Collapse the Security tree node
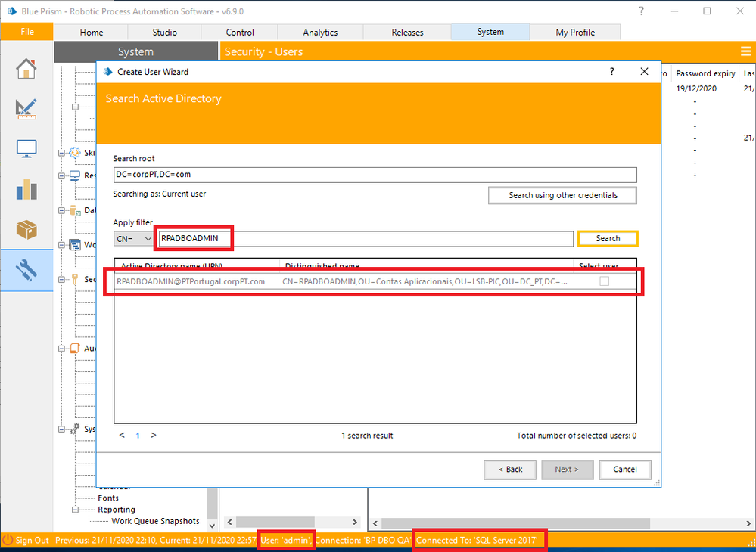Viewport: 756px width, 552px height. [x=61, y=279]
